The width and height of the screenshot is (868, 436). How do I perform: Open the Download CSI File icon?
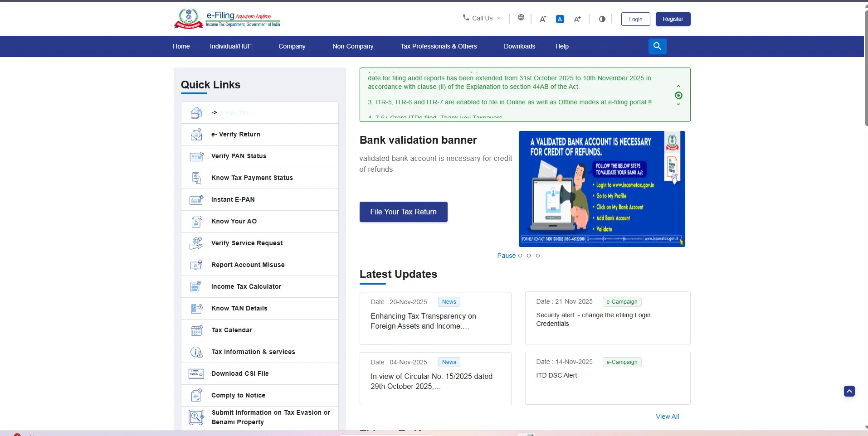(x=196, y=373)
